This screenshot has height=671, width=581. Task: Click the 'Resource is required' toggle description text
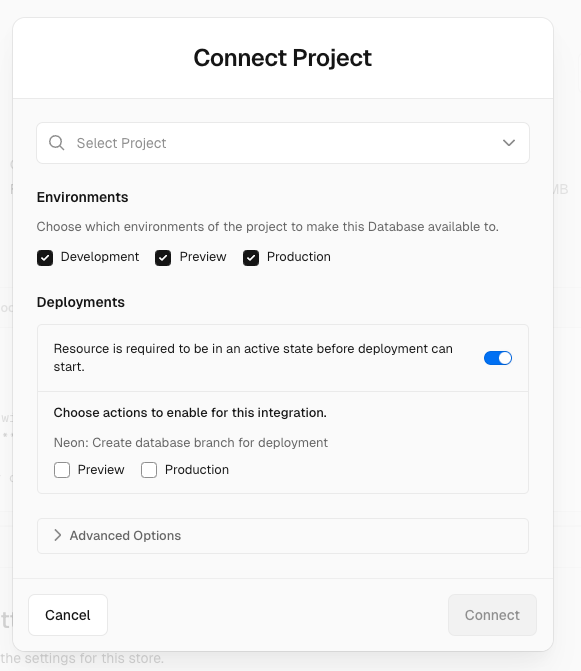click(x=253, y=358)
